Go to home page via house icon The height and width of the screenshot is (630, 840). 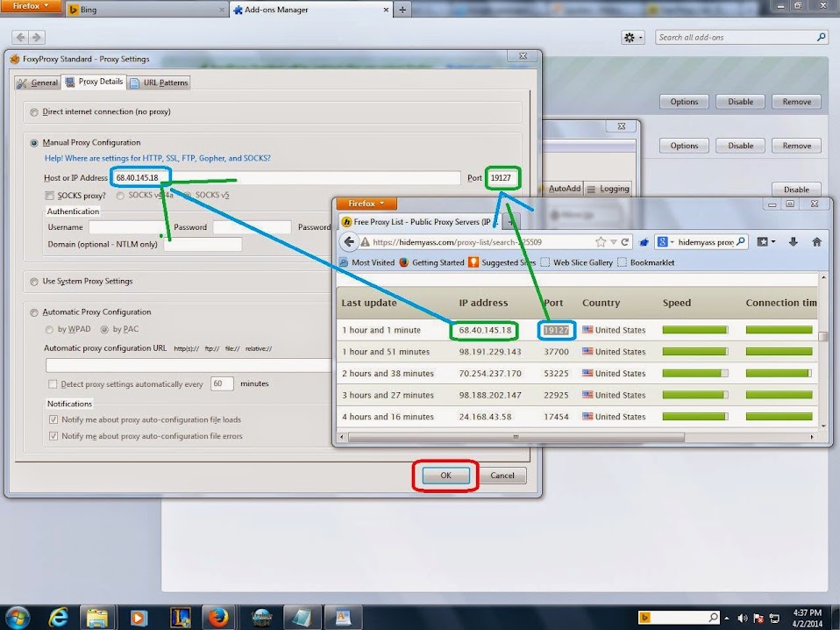[816, 242]
